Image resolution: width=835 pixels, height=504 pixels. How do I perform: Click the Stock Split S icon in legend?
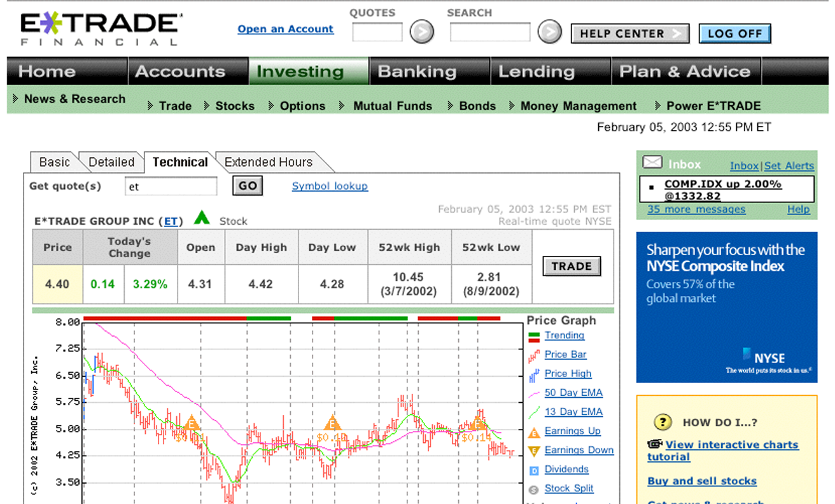(534, 489)
